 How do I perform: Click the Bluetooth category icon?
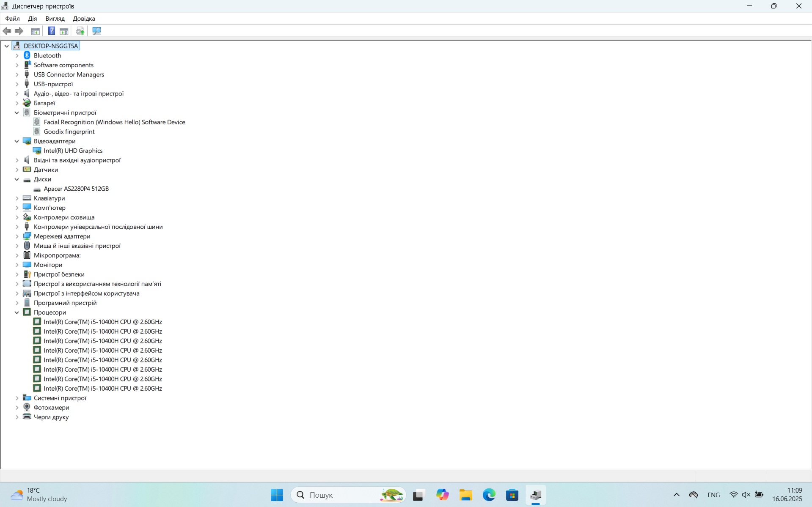pos(27,55)
